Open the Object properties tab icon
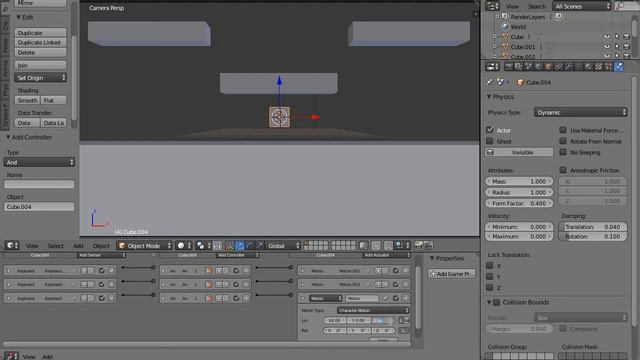640x360 pixels. 548,67
